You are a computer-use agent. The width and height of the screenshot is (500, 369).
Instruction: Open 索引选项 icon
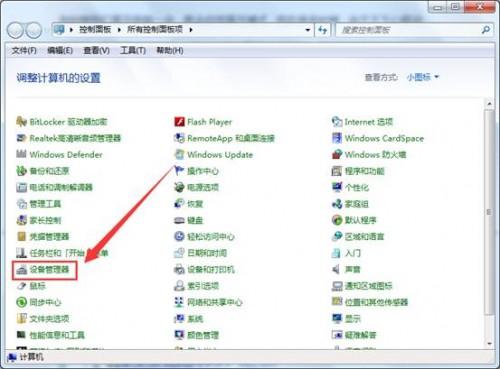[179, 286]
